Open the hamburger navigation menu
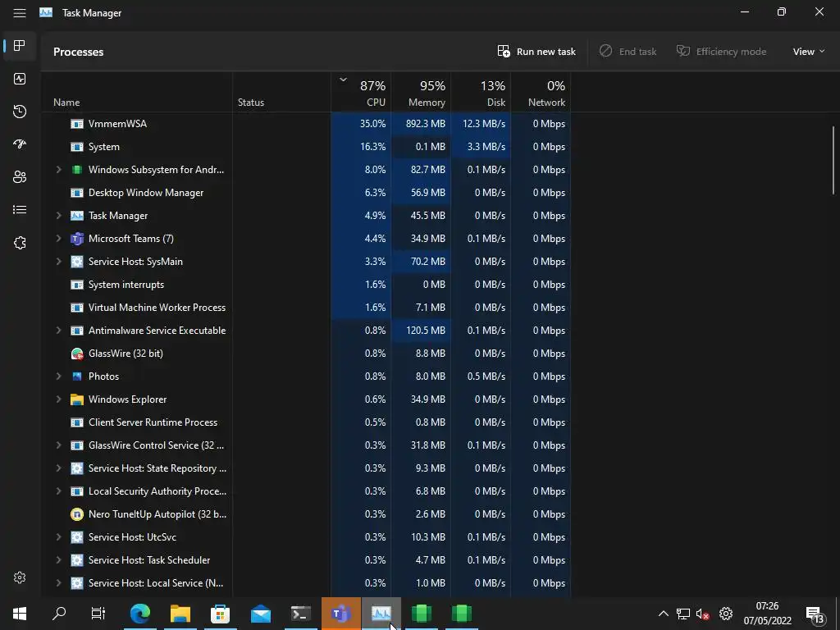 pos(20,13)
